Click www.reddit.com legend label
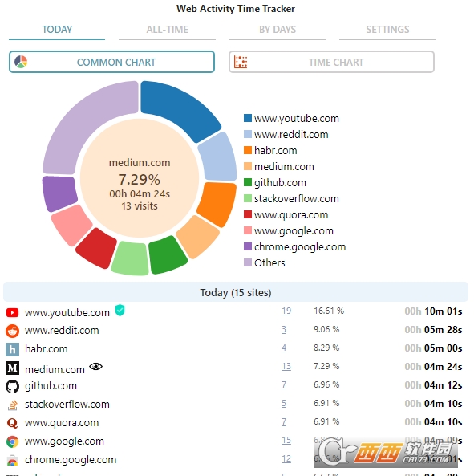 [x=291, y=135]
